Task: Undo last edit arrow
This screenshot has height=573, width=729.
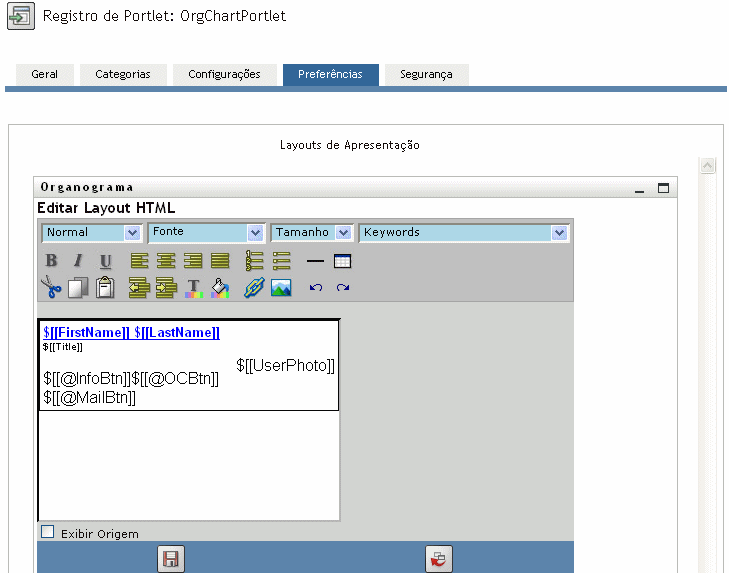Action: (316, 287)
